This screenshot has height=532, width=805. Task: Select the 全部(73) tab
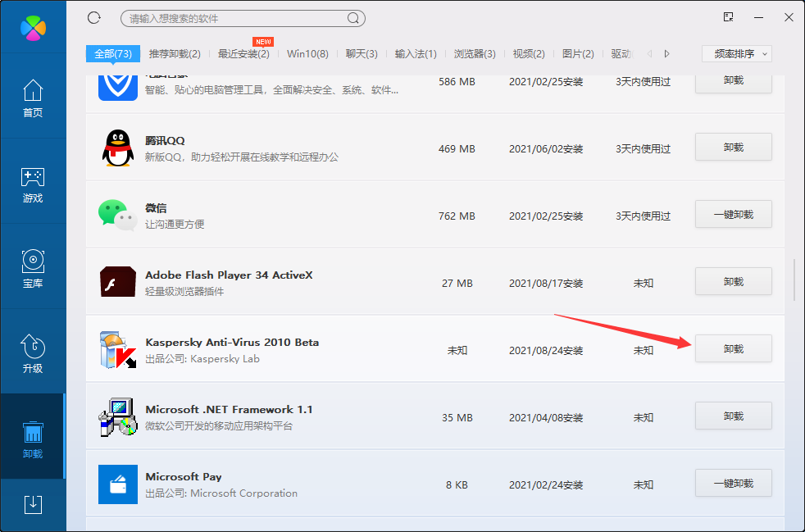click(113, 53)
